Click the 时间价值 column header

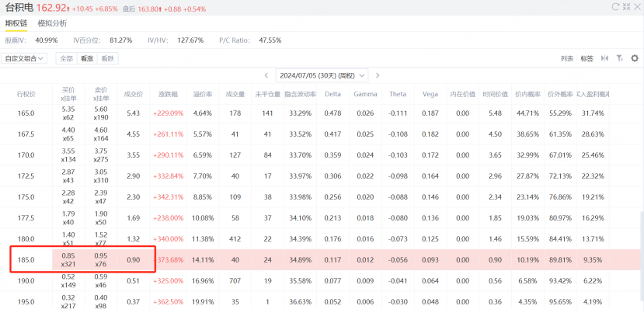point(496,94)
